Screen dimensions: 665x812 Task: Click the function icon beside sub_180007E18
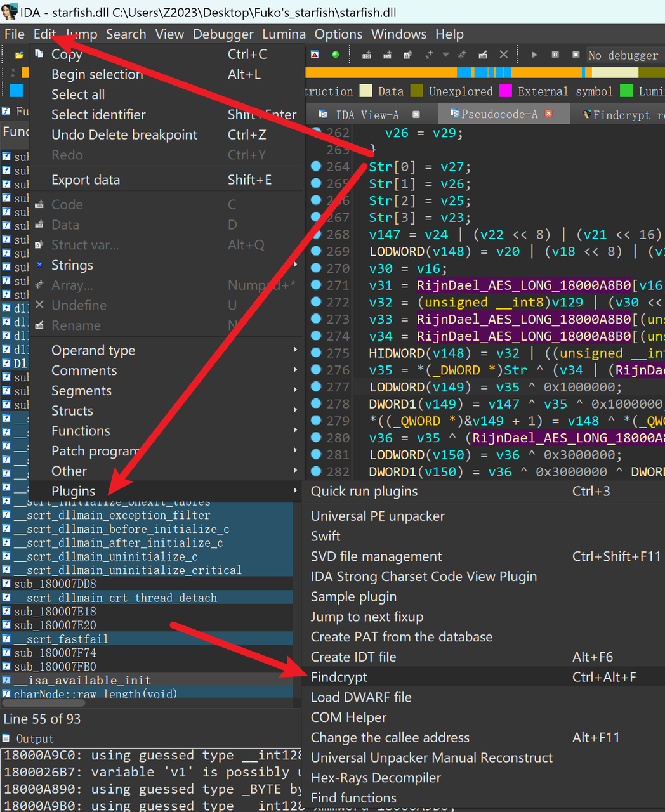click(6, 612)
